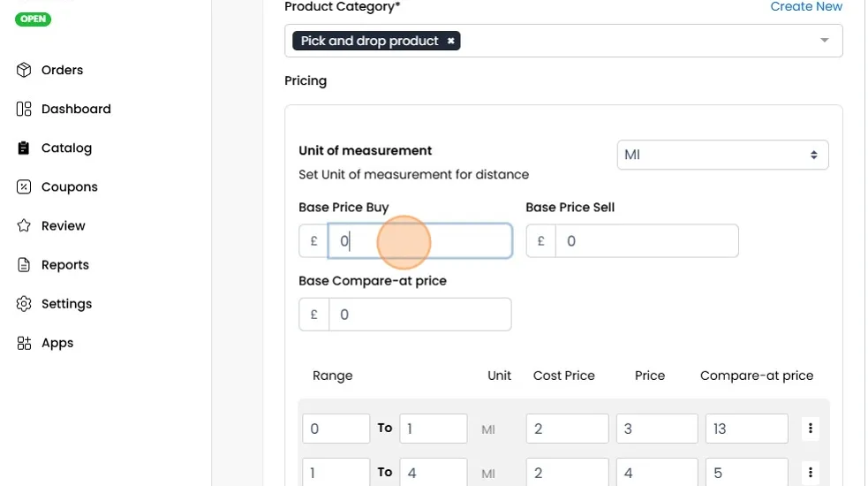This screenshot has height=486, width=868.
Task: Click the Price column header
Action: [x=650, y=376]
